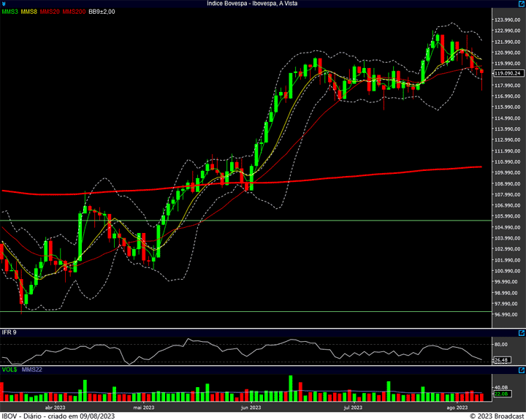This screenshot has height=420, width=526.
Task: Select the MMS8 moving average label
Action: pyautogui.click(x=29, y=12)
